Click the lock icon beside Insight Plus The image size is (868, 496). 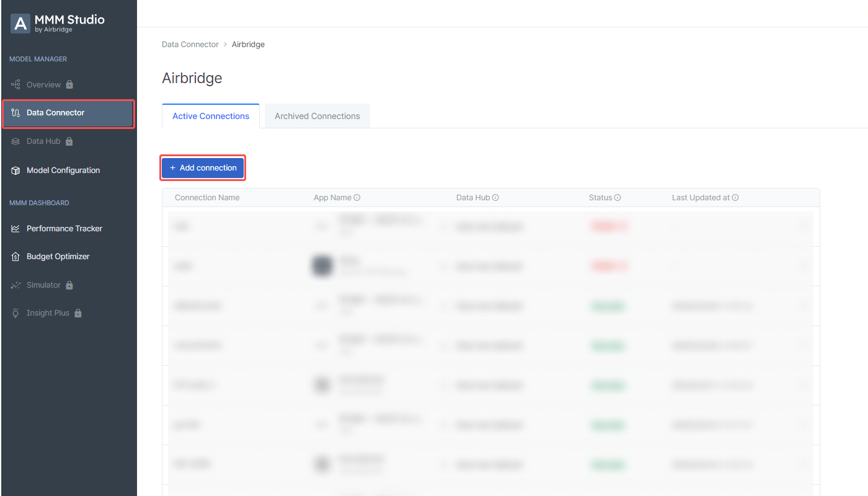point(78,313)
